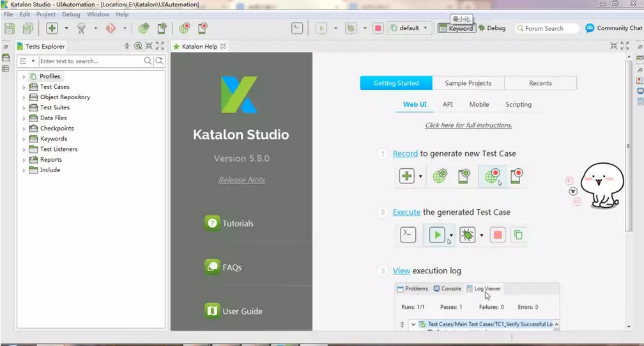Viewport: 644px width, 346px height.
Task: Click the advanced search icon beside search box
Action: tap(159, 61)
